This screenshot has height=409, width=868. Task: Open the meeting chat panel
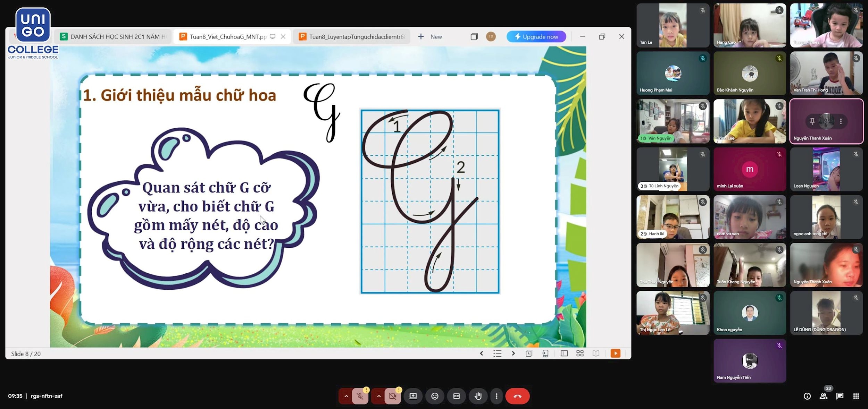click(840, 396)
